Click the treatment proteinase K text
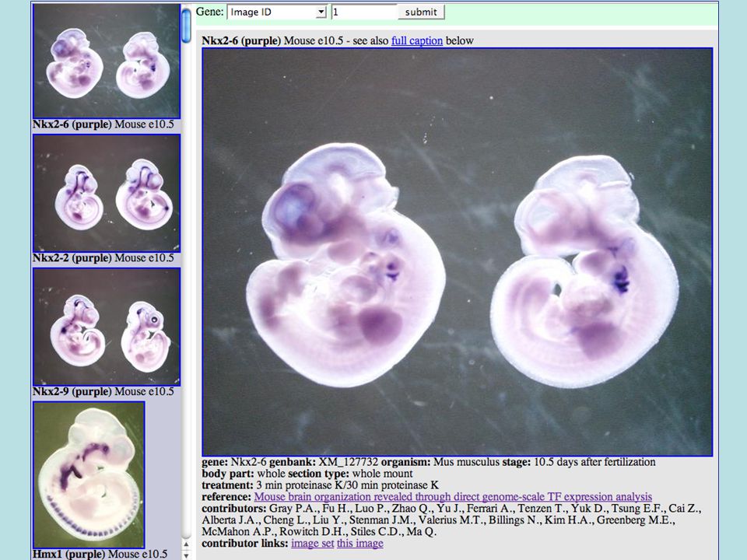 click(347, 485)
